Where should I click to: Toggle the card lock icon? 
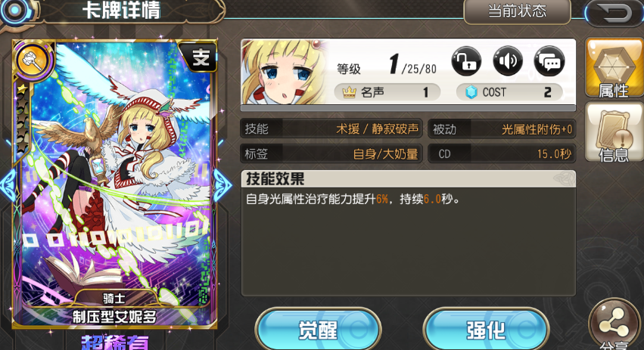coord(466,61)
